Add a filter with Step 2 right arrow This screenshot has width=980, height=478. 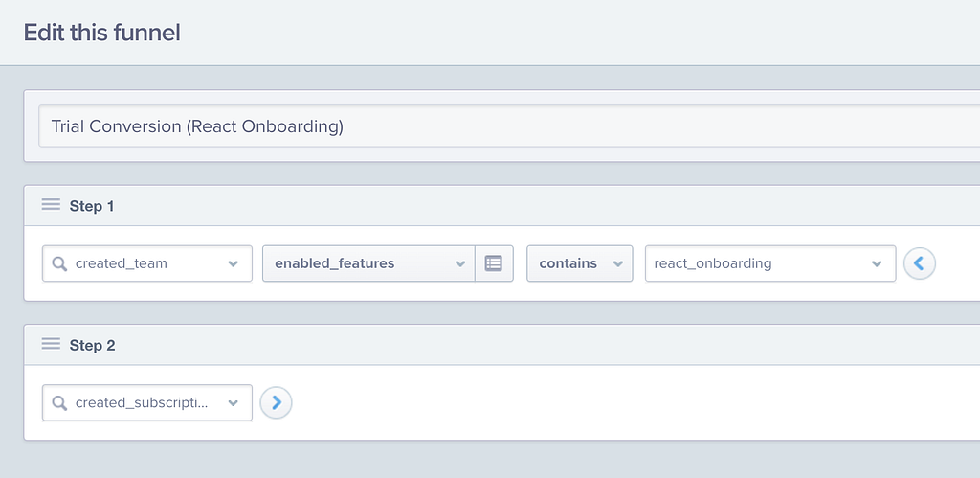(x=276, y=403)
